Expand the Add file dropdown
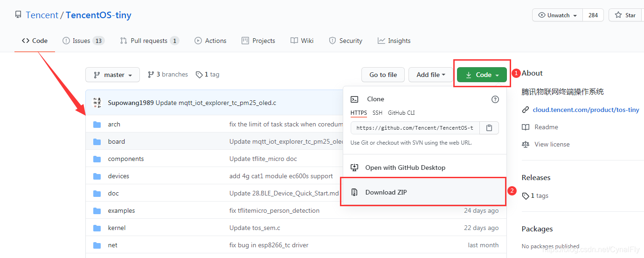 431,75
